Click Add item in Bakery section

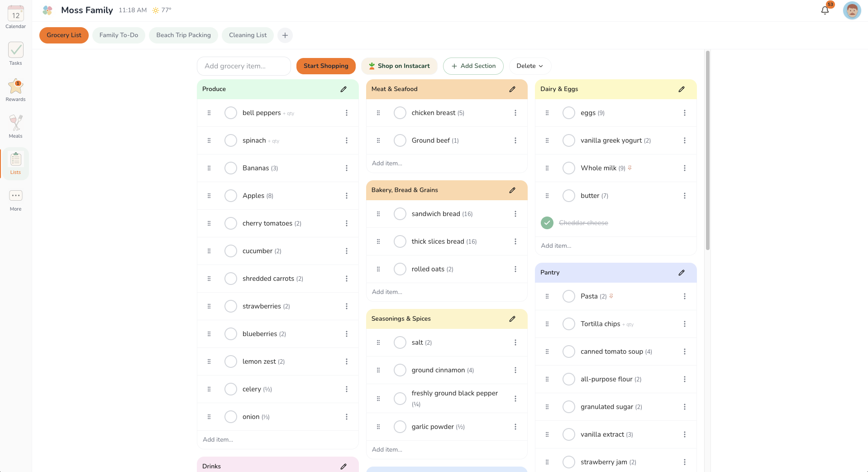point(447,292)
